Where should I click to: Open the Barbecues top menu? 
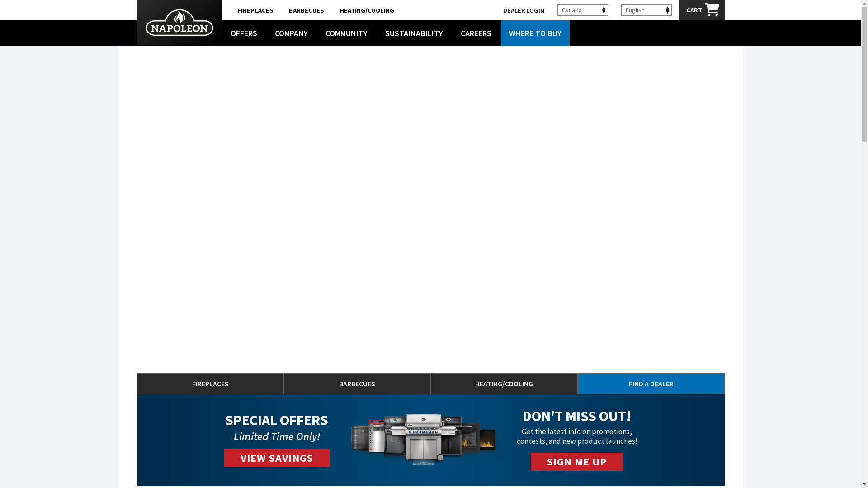click(306, 10)
